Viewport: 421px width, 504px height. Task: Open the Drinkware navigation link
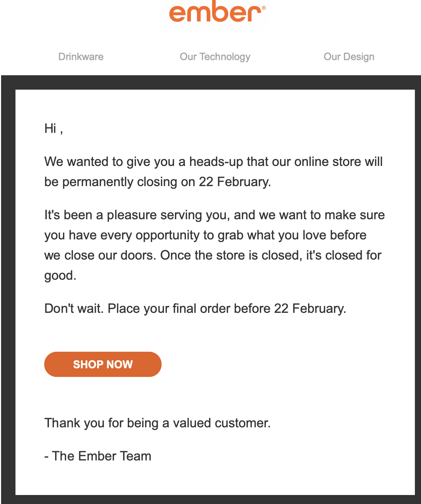tap(81, 57)
